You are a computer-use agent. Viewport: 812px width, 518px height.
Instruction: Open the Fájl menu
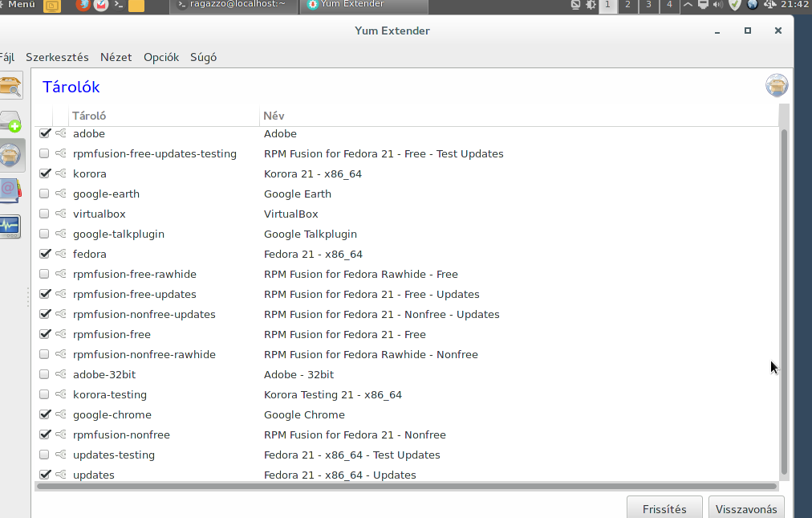coord(6,57)
